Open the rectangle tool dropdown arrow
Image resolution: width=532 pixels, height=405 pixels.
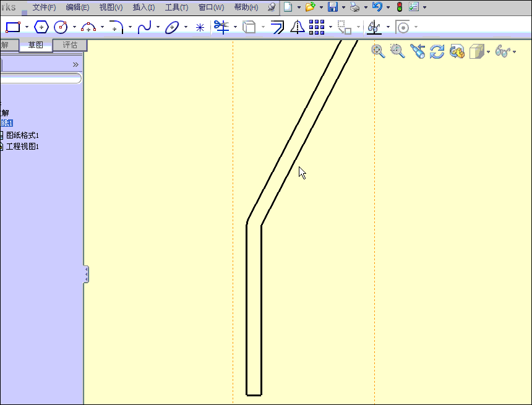pos(27,27)
